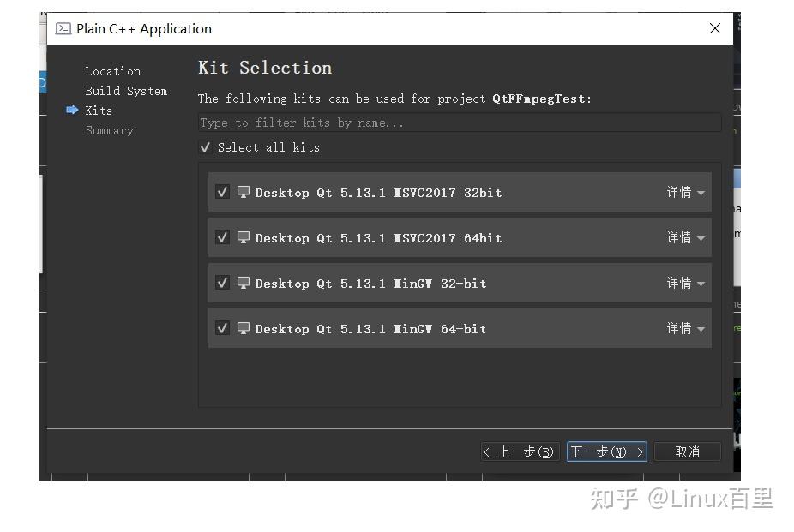Image resolution: width=794 pixels, height=532 pixels.
Task: Click the terminal icon in the title bar
Action: pyautogui.click(x=63, y=28)
